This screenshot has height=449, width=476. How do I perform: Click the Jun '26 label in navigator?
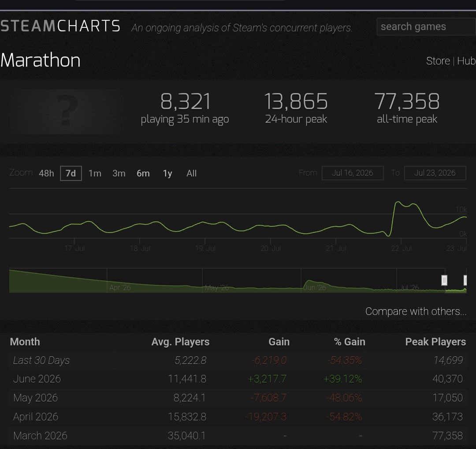pos(315,288)
